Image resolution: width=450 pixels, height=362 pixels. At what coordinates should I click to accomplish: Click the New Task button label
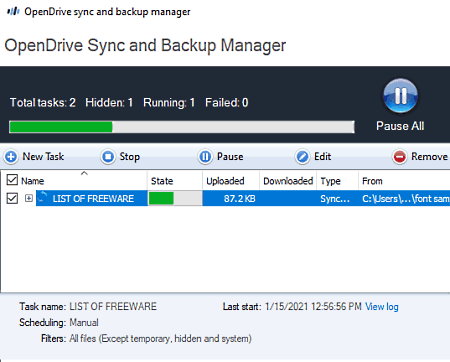(43, 156)
